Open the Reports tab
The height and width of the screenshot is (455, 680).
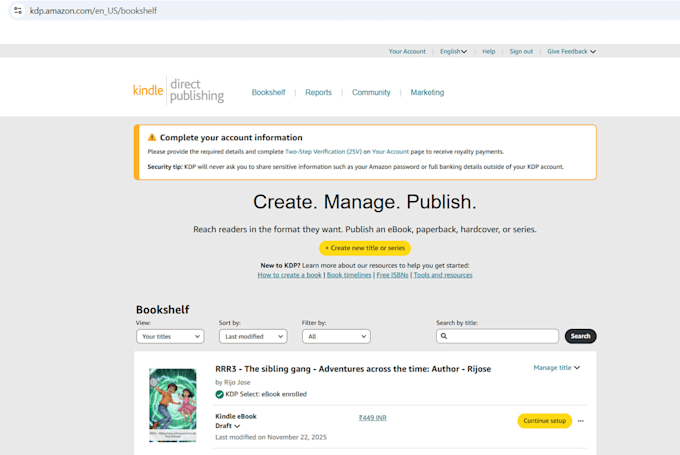(x=318, y=92)
